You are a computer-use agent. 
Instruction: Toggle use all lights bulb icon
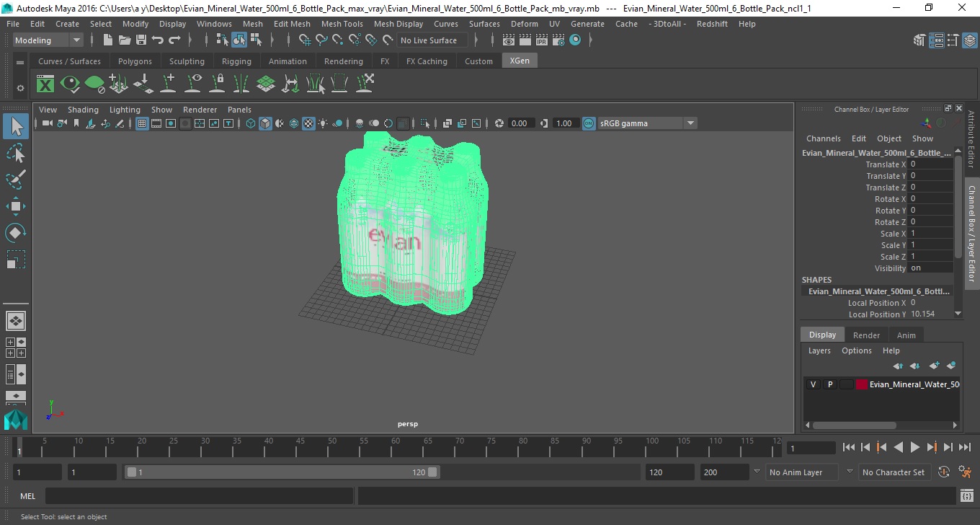click(x=323, y=123)
